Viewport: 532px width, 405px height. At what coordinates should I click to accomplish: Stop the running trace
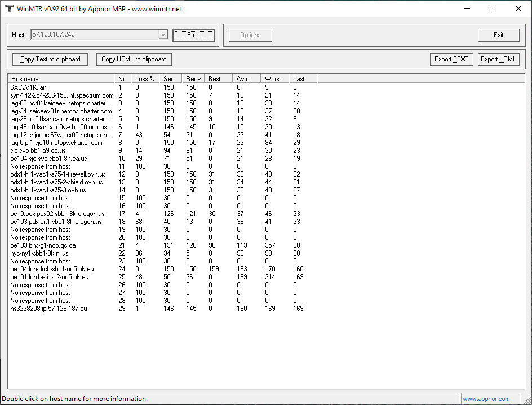[x=193, y=35]
